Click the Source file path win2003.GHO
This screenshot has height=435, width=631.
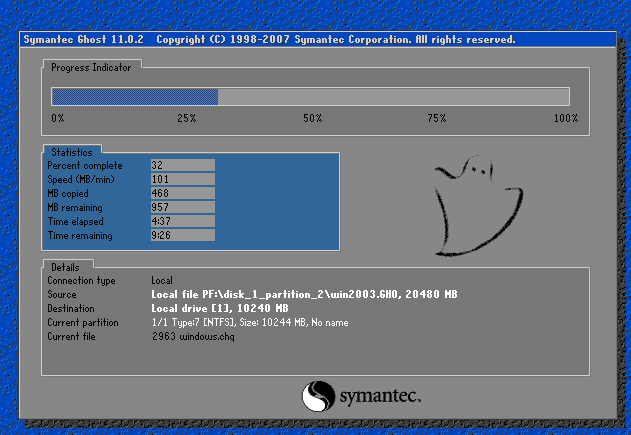pyautogui.click(x=303, y=295)
